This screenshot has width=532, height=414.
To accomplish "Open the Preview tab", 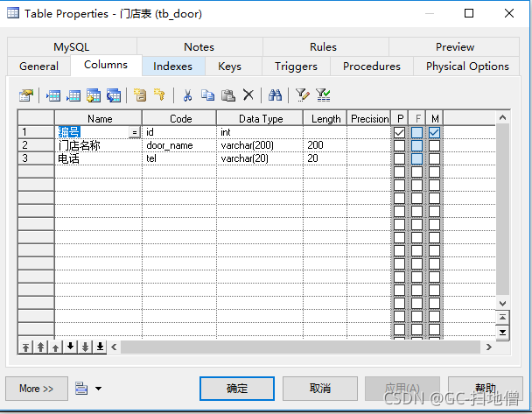I will coord(455,47).
